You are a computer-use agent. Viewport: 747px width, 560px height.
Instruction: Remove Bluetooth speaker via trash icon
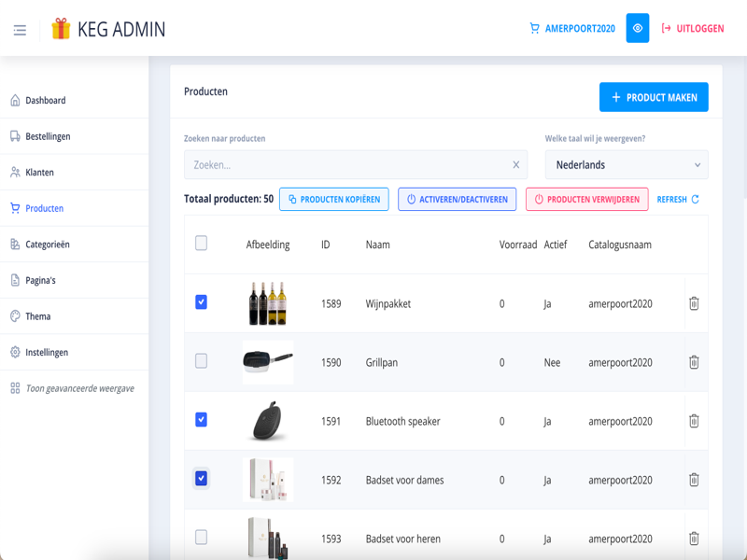(694, 421)
